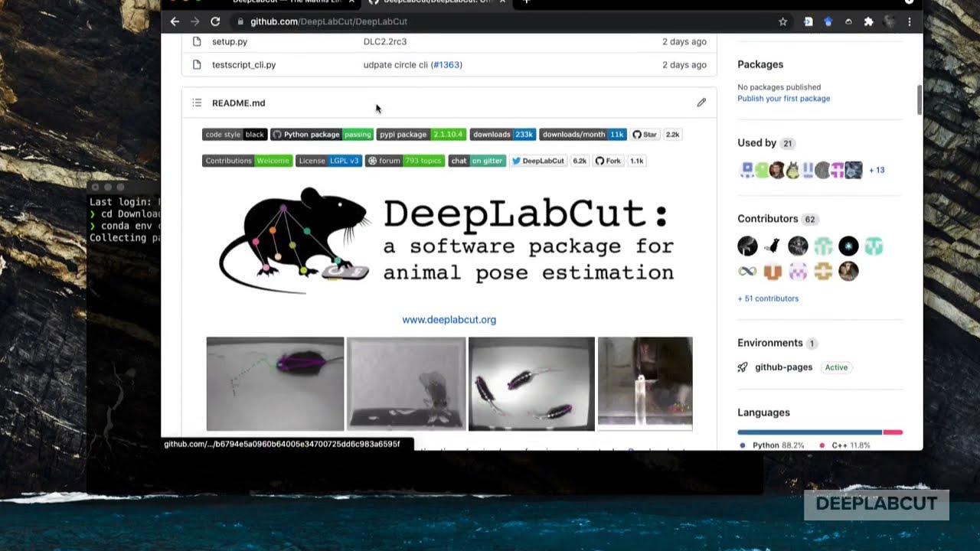Open the infinity-symbol contributor avatar

click(747, 271)
